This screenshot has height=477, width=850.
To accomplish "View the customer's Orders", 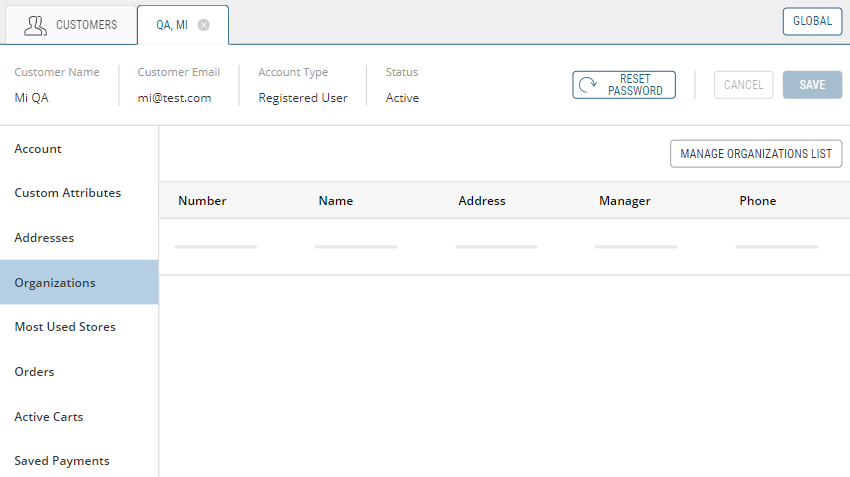I will click(x=34, y=372).
